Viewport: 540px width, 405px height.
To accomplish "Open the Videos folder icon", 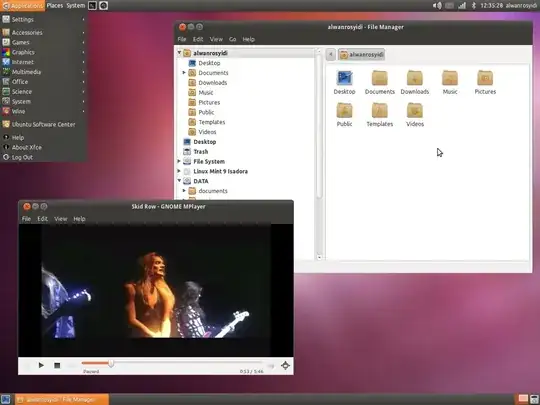I will 415,115.
